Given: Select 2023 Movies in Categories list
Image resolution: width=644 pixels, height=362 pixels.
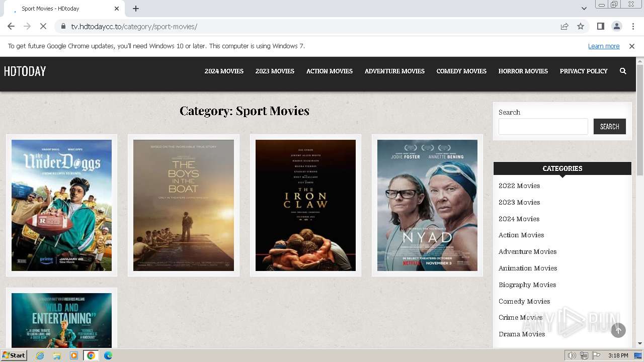Looking at the screenshot, I should (519, 202).
